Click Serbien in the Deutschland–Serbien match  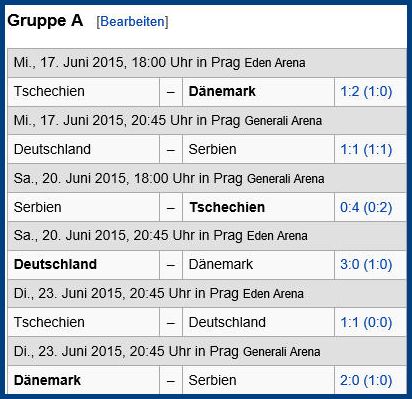point(213,149)
